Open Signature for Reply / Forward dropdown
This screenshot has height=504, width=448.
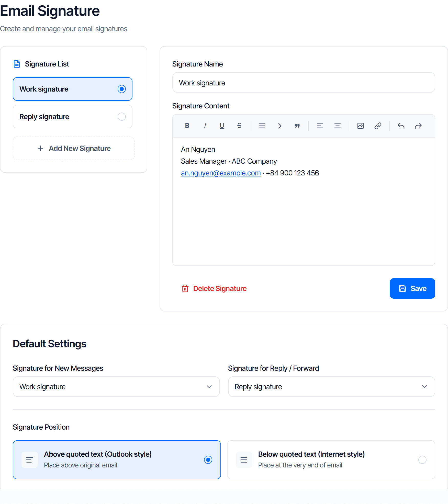332,387
